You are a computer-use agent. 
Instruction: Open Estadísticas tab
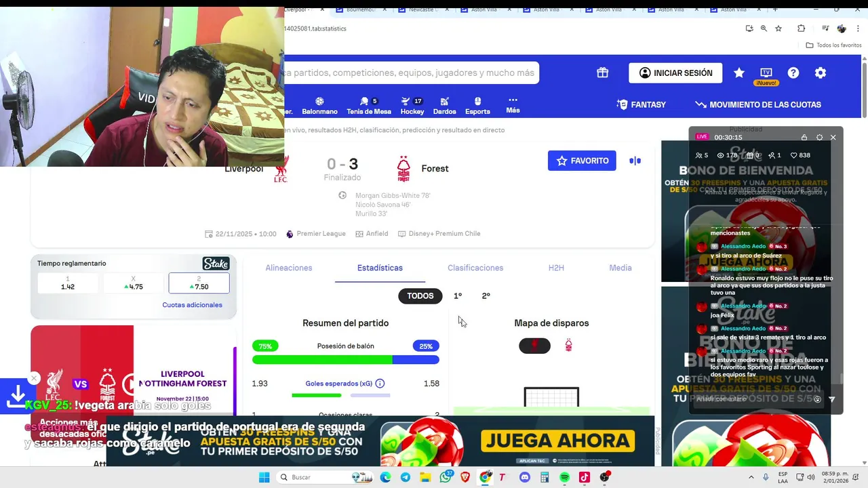pos(380,268)
